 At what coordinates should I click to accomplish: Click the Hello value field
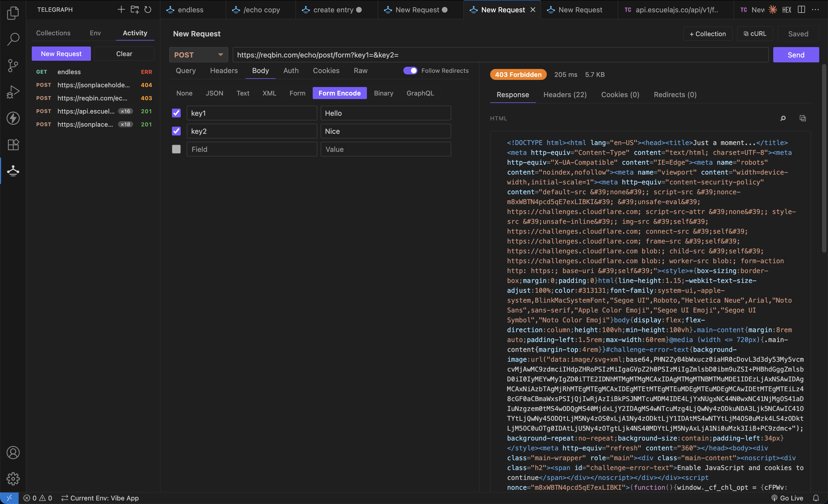386,113
